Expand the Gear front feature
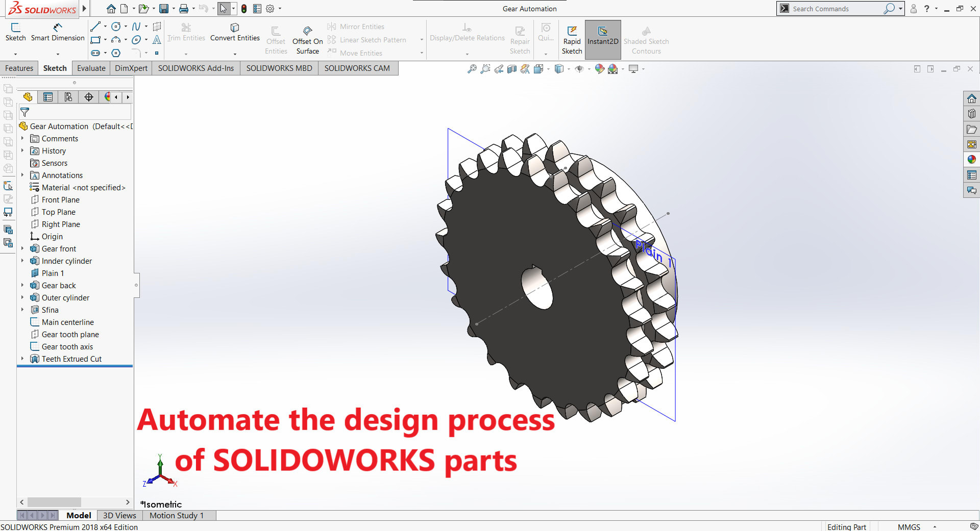 [x=22, y=248]
